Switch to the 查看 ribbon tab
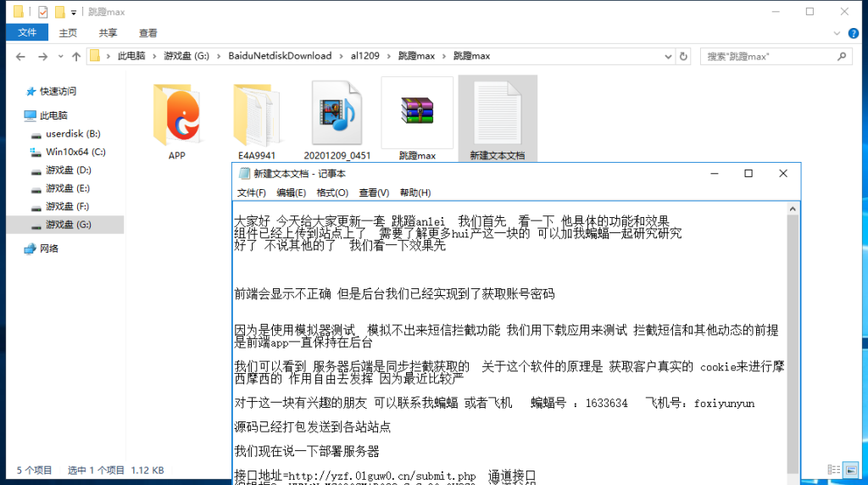Screen dimensions: 868x485 click(148, 33)
